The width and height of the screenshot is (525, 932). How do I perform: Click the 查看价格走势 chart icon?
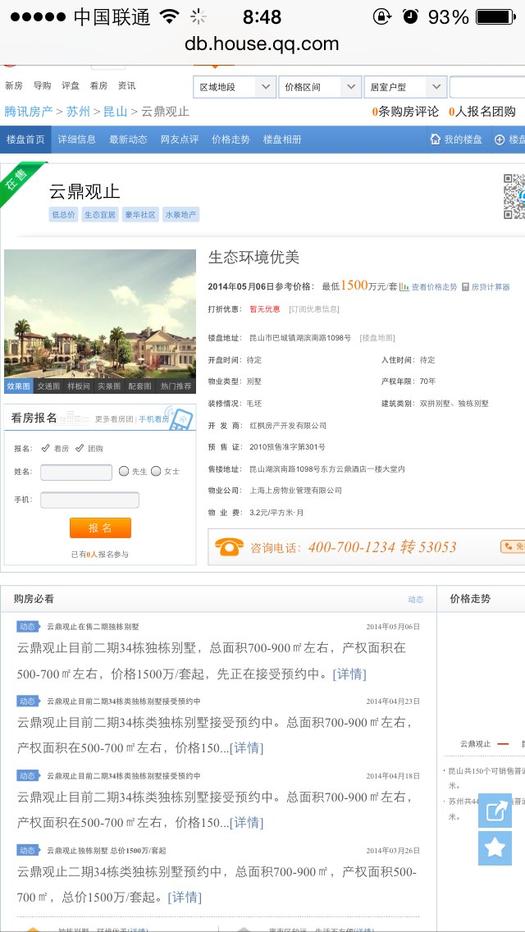coord(404,286)
